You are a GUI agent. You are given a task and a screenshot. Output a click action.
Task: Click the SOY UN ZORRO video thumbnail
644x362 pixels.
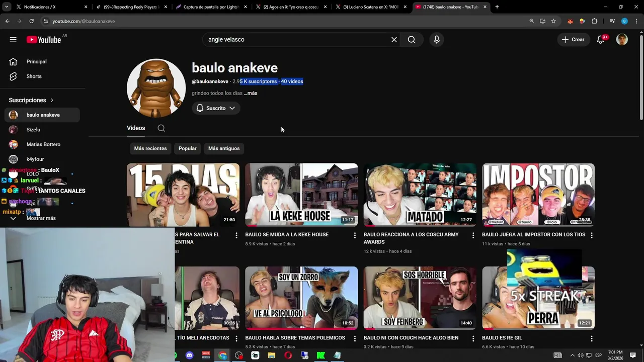point(301,298)
